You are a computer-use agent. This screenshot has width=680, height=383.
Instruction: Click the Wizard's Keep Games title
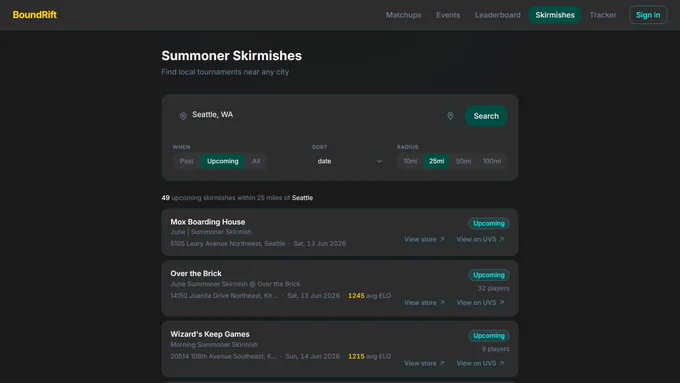(210, 334)
